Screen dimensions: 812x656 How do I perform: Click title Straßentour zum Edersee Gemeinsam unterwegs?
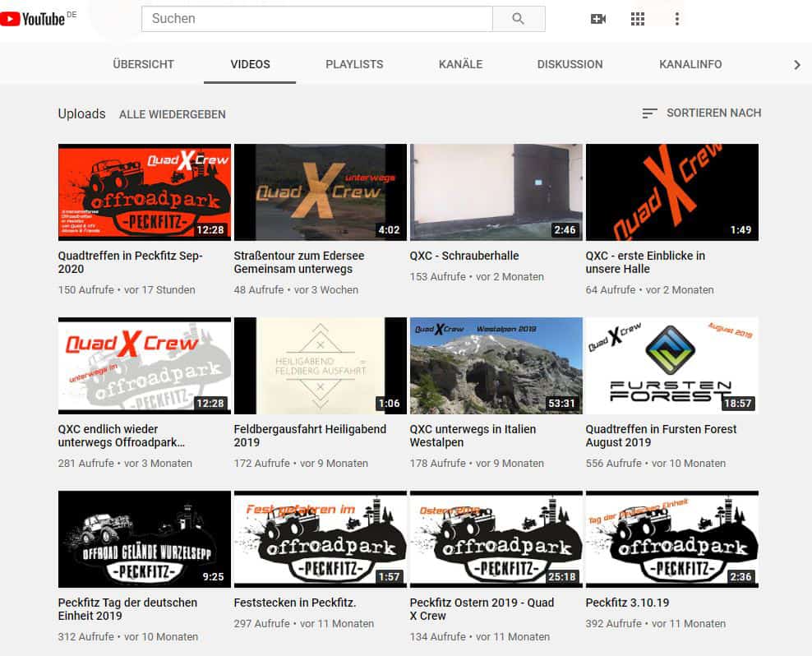[299, 262]
